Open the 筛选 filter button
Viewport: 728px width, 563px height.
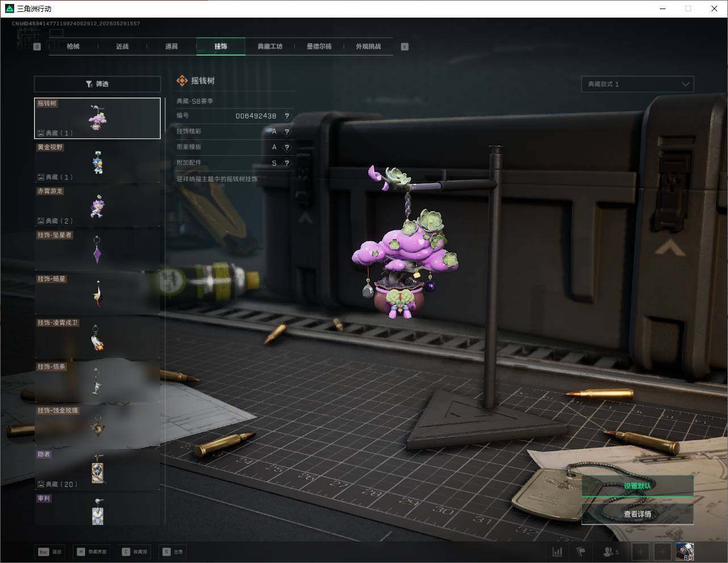click(x=97, y=84)
